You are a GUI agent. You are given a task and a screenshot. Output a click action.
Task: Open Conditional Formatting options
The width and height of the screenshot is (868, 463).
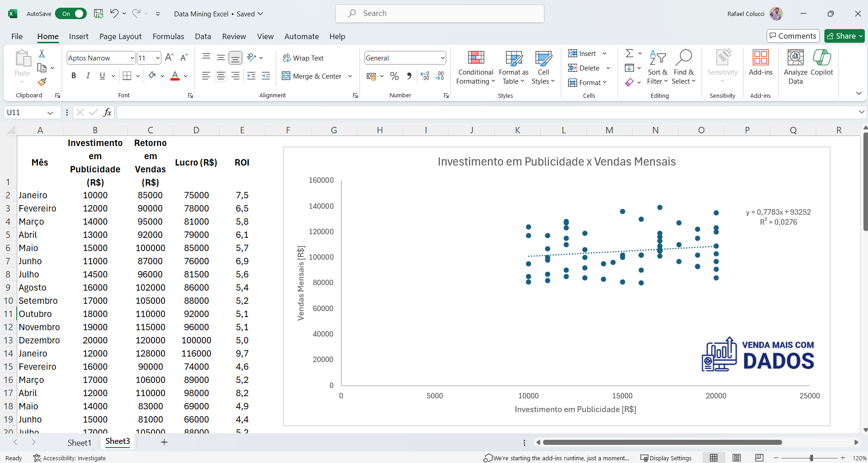474,67
